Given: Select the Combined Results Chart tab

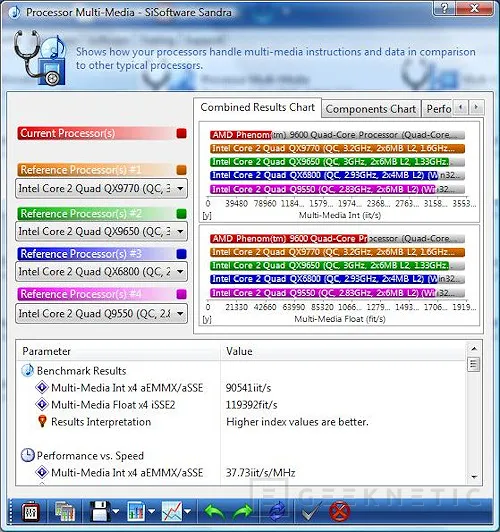Looking at the screenshot, I should tap(257, 107).
